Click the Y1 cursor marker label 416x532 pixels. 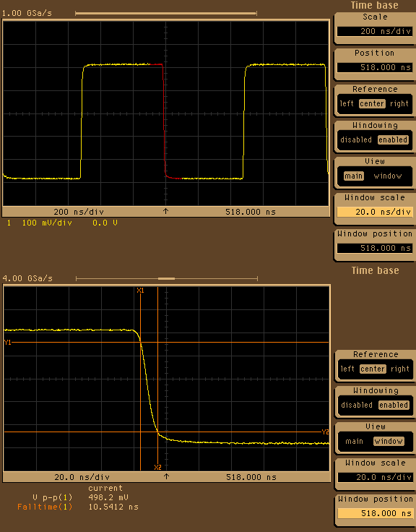[x=7, y=343]
